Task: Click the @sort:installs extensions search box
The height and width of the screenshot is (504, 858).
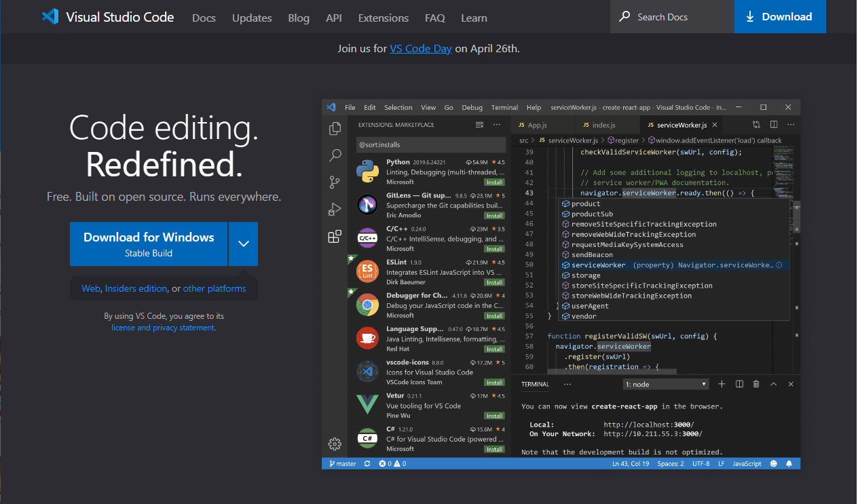Action: [430, 144]
